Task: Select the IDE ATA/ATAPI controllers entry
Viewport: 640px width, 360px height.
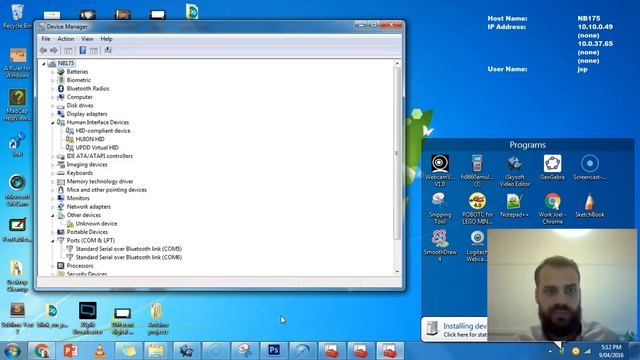Action: pos(100,156)
